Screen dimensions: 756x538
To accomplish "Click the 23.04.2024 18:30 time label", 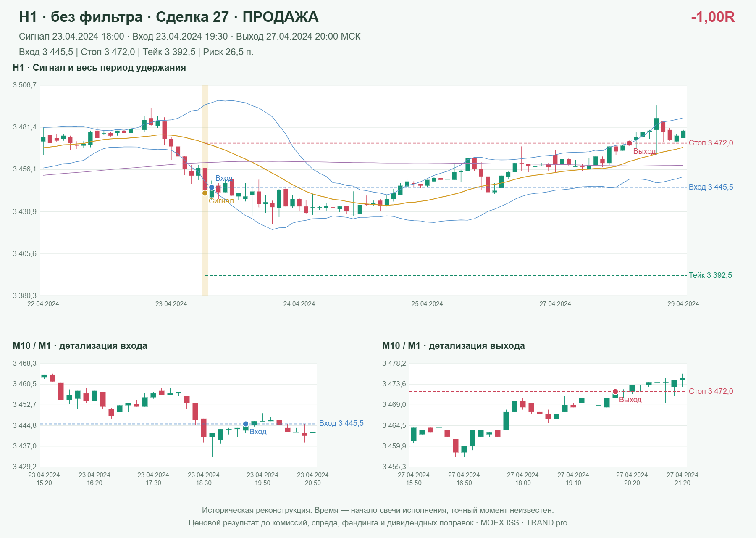I will click(204, 479).
